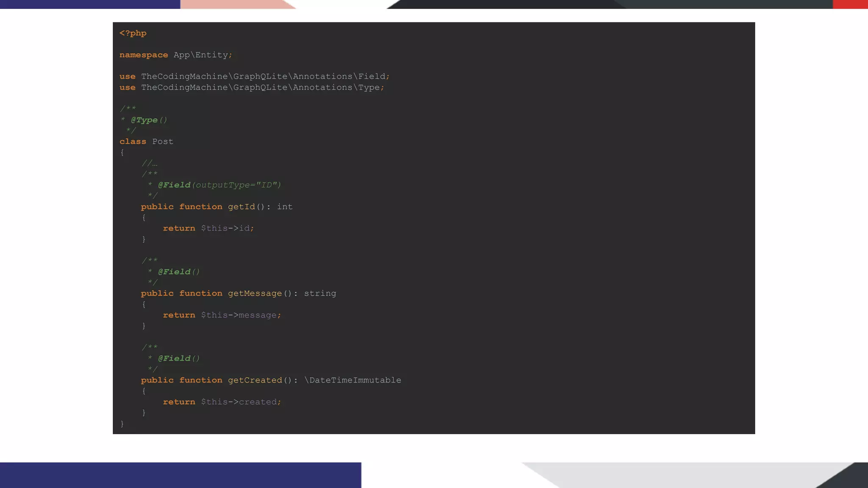Screen dimensions: 868x488
Task: Click the <?php opening tag
Action: pyautogui.click(x=133, y=33)
